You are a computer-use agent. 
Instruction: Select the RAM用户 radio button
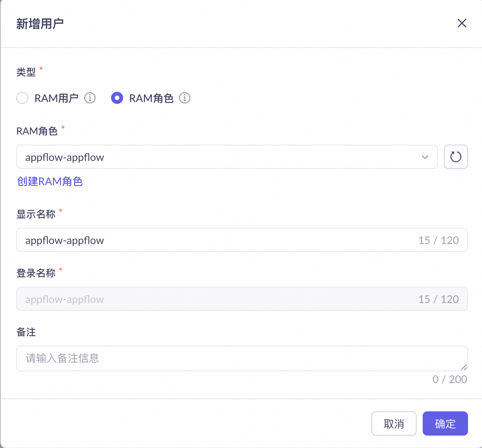coord(22,98)
